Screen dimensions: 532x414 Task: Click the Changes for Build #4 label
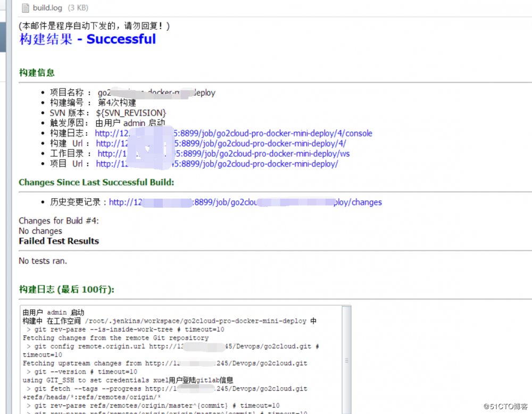(59, 221)
